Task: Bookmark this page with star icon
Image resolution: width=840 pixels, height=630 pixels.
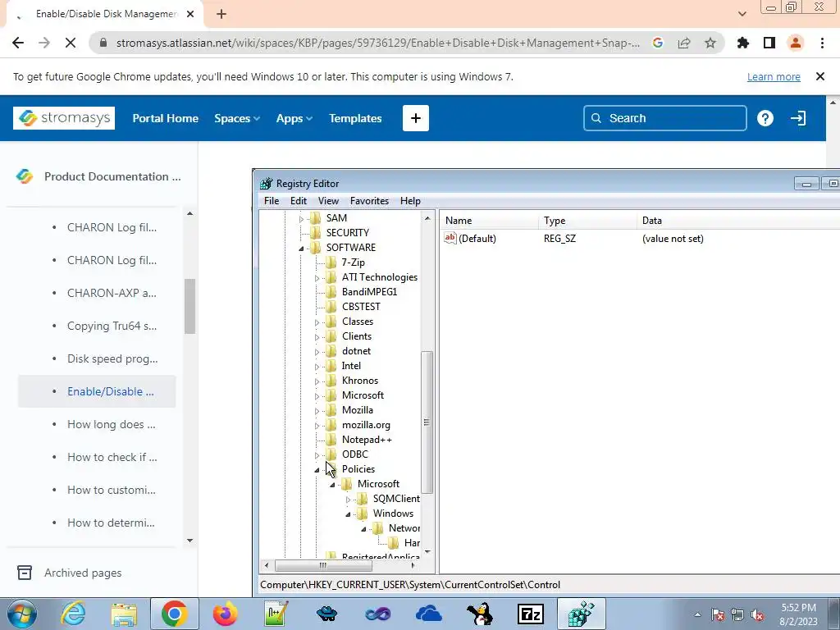Action: 710,43
